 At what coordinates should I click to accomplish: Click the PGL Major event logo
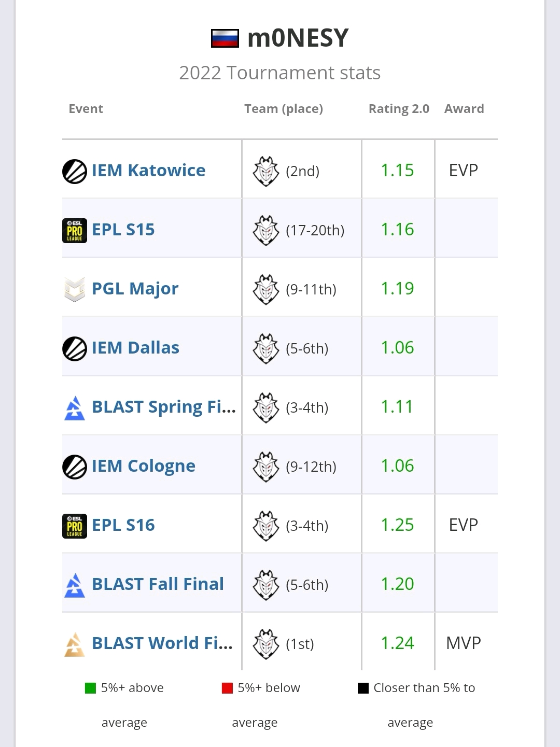coord(75,289)
